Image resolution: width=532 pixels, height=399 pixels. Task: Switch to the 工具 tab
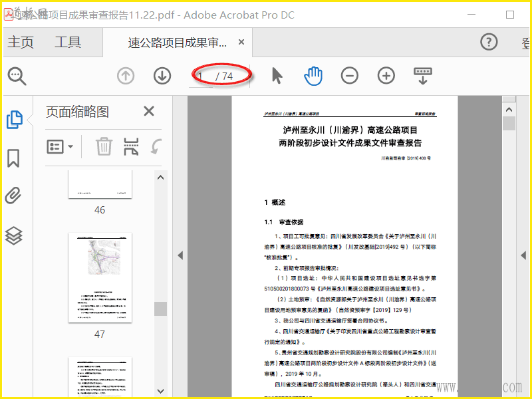[68, 42]
